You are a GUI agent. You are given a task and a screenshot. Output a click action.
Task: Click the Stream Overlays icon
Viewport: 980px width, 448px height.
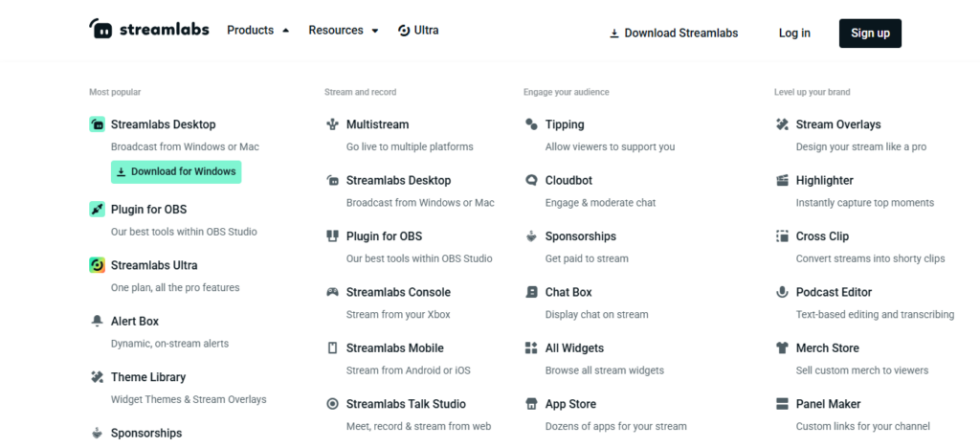click(782, 124)
